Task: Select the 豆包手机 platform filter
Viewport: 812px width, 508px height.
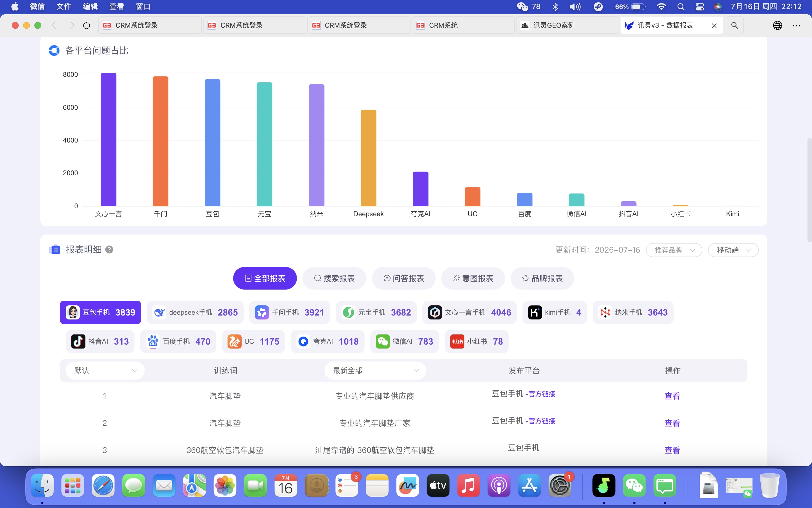Action: click(x=100, y=312)
